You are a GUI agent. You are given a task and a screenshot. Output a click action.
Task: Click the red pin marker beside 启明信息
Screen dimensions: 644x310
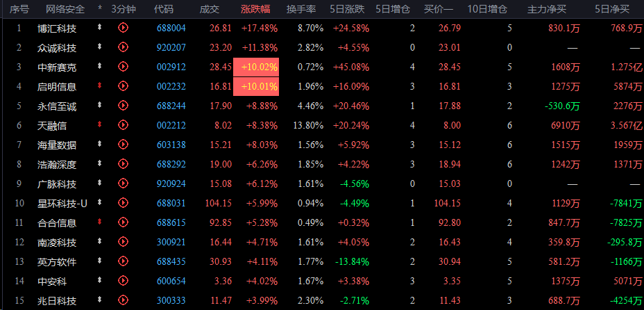[99, 86]
